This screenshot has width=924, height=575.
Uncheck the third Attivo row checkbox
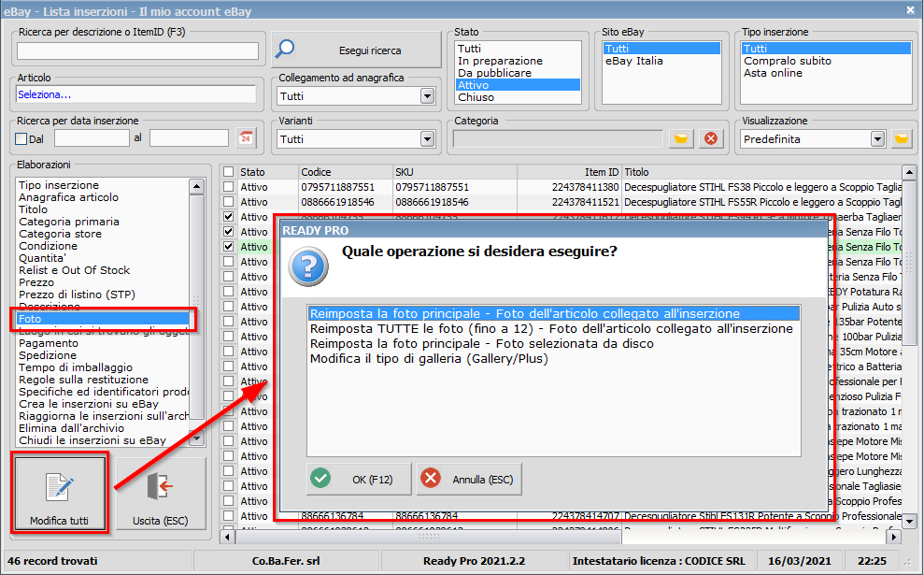229,217
